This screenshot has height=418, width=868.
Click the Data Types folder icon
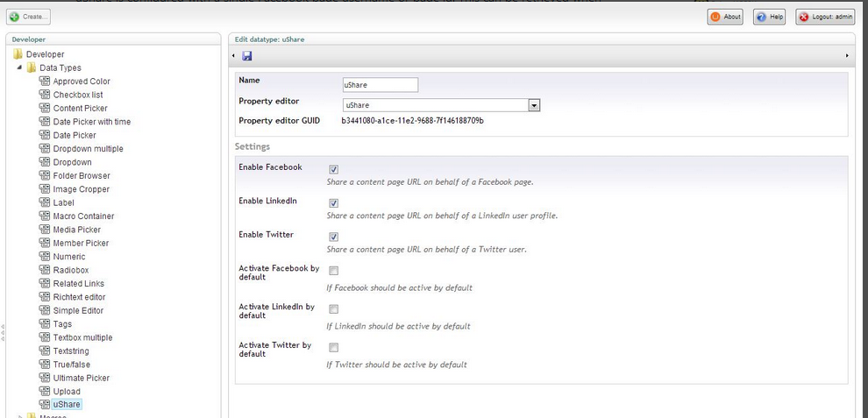(x=32, y=67)
